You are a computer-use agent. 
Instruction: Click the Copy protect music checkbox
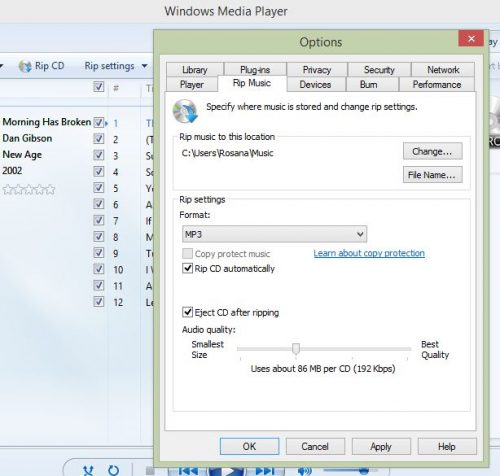tap(187, 254)
